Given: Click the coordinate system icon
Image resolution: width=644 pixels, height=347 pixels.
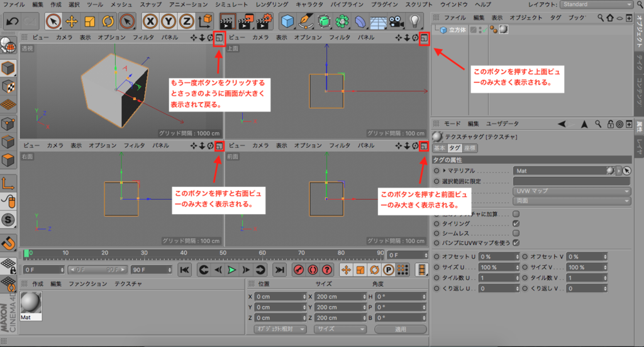Looking at the screenshot, I should tap(205, 21).
